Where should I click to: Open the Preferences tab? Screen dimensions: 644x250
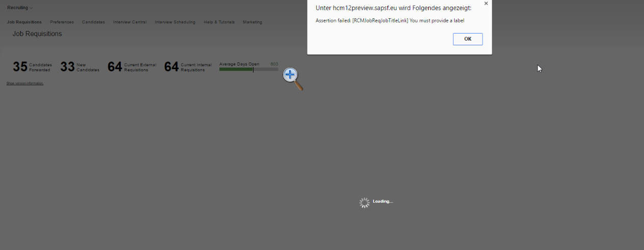(62, 22)
